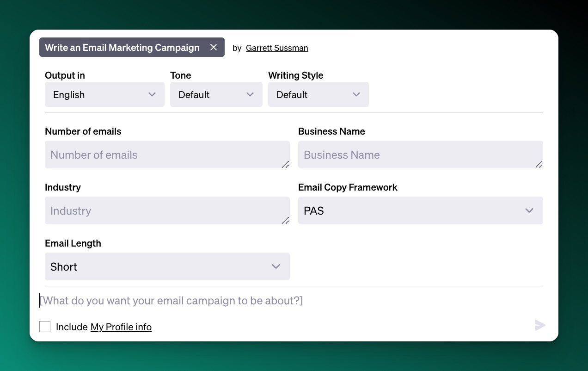Screen dimensions: 588x371
Task: Enable the Include My Profile info checkbox
Action: pyautogui.click(x=45, y=327)
